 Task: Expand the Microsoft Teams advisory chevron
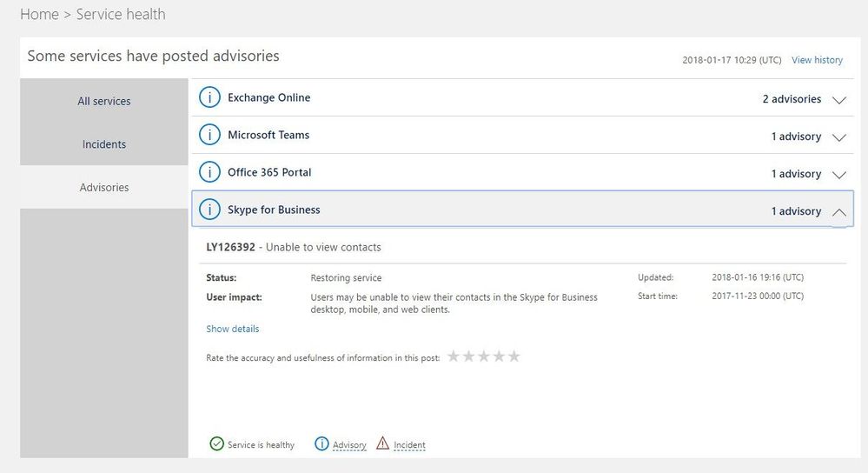pos(838,137)
